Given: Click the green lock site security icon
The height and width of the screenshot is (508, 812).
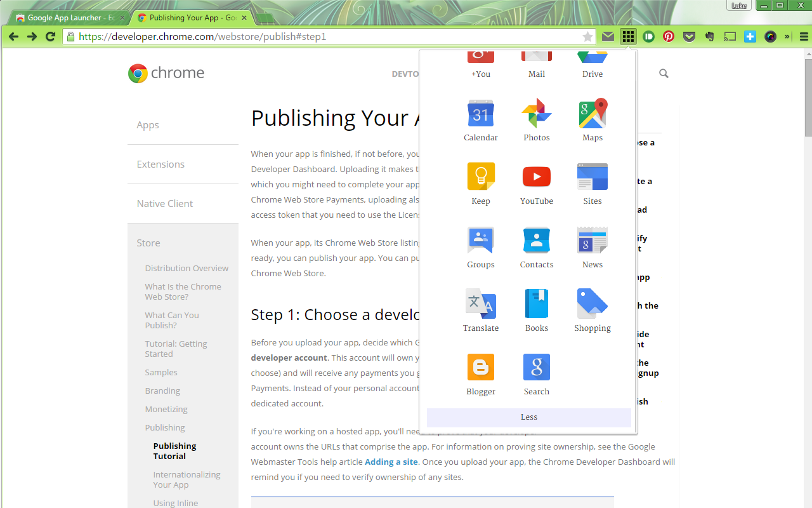Looking at the screenshot, I should tap(70, 37).
